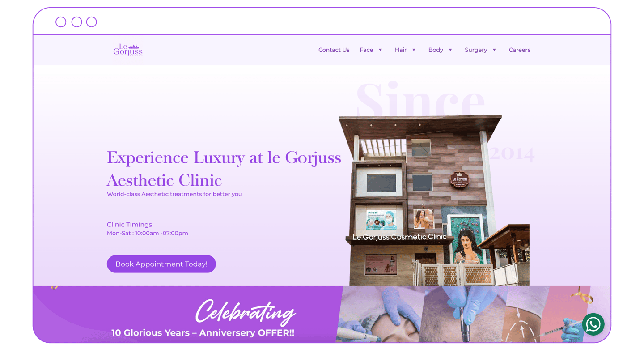Screen dimensions: 644x349
Task: Click third browser window circle
Action: point(92,22)
